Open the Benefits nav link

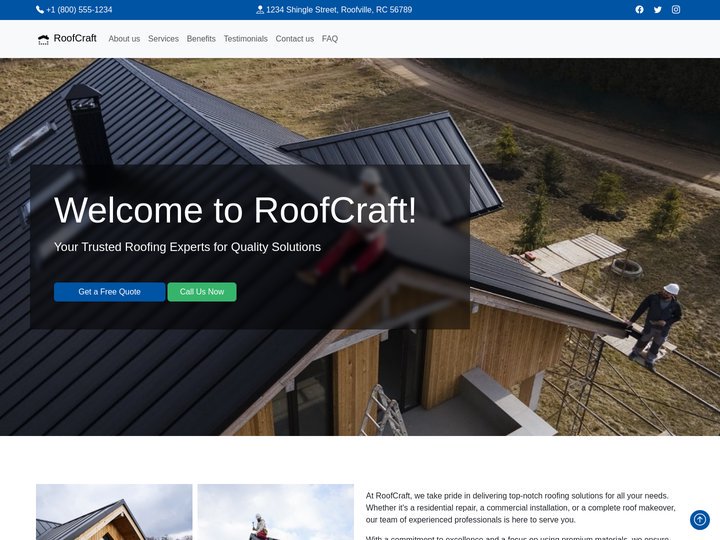[201, 39]
